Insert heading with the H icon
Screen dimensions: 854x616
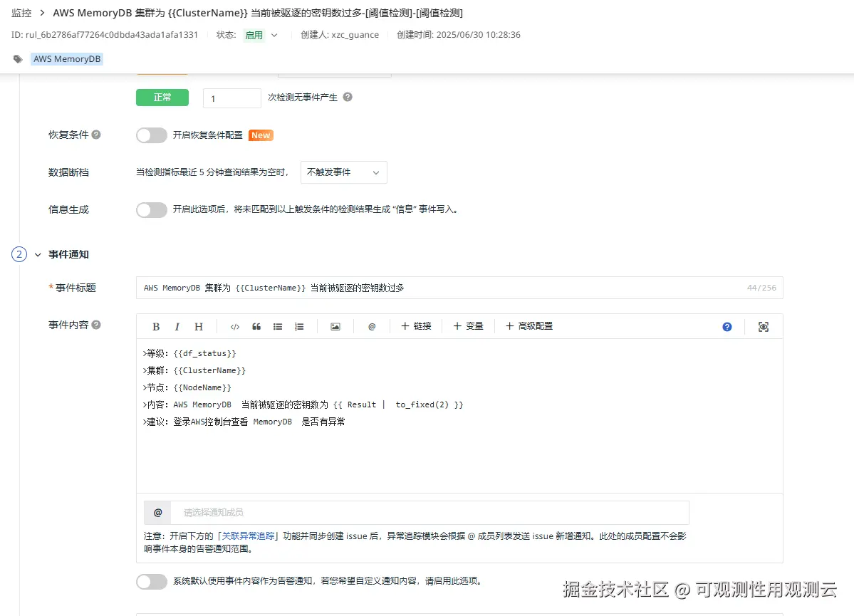coord(199,327)
